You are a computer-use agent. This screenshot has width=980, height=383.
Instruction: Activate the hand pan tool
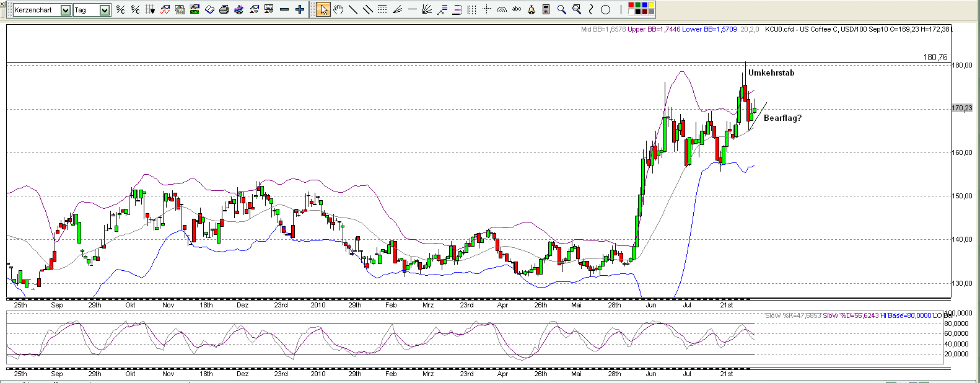[x=338, y=9]
